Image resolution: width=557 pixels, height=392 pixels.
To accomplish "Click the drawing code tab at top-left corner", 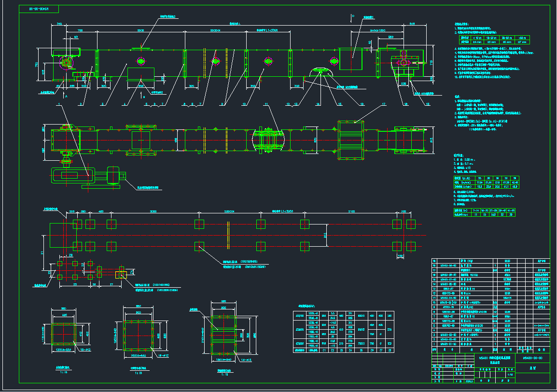I will click(39, 9).
